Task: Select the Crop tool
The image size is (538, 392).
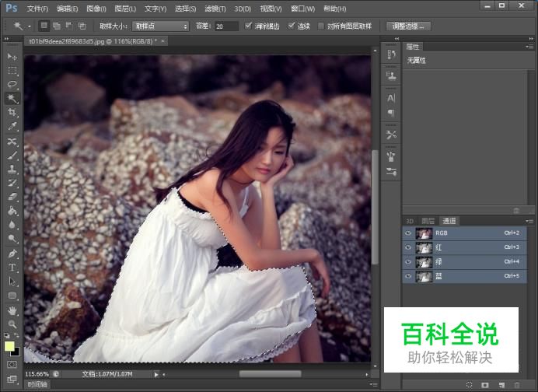Action: [x=12, y=112]
